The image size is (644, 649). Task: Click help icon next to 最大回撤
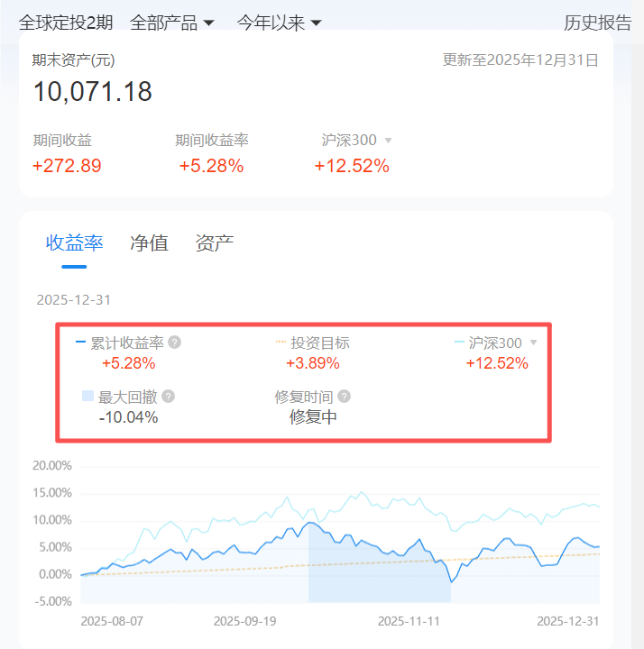click(169, 396)
